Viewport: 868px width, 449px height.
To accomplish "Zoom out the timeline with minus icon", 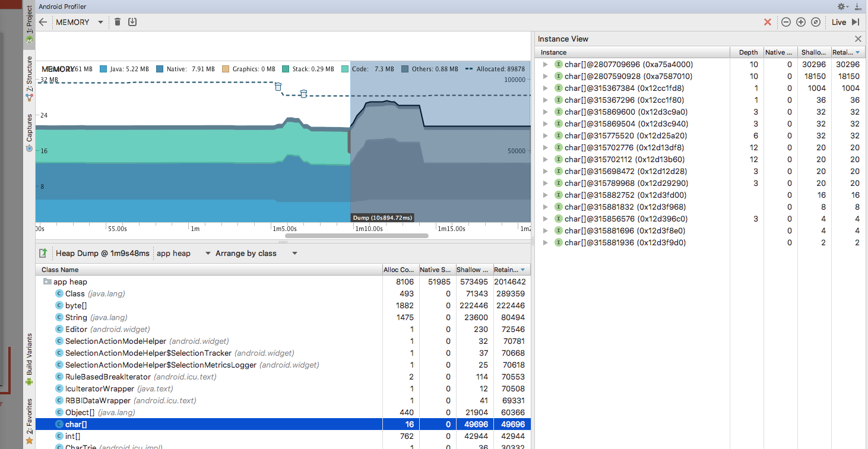I will click(x=785, y=22).
